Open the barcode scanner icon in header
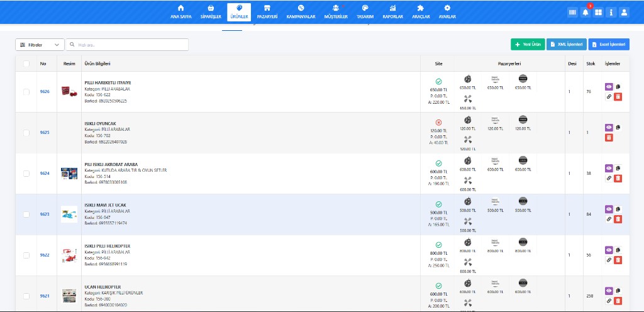Viewport: 644px width, 312px height. [x=572, y=13]
